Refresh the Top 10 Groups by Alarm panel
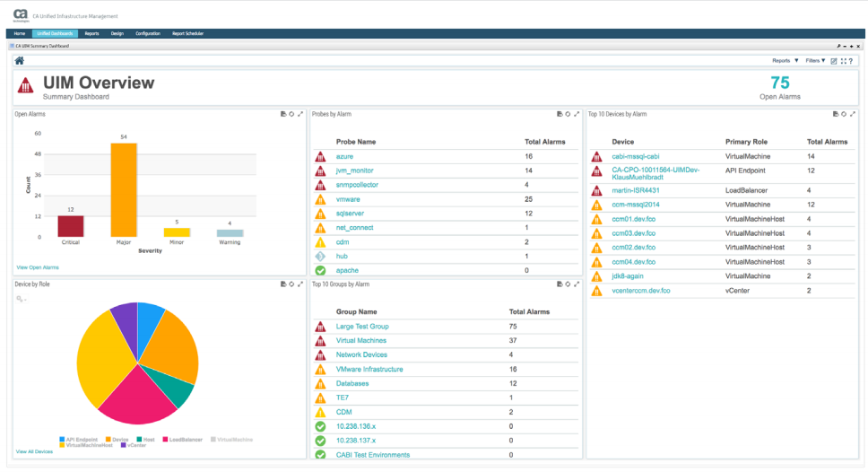Image resolution: width=868 pixels, height=472 pixels. tap(568, 284)
